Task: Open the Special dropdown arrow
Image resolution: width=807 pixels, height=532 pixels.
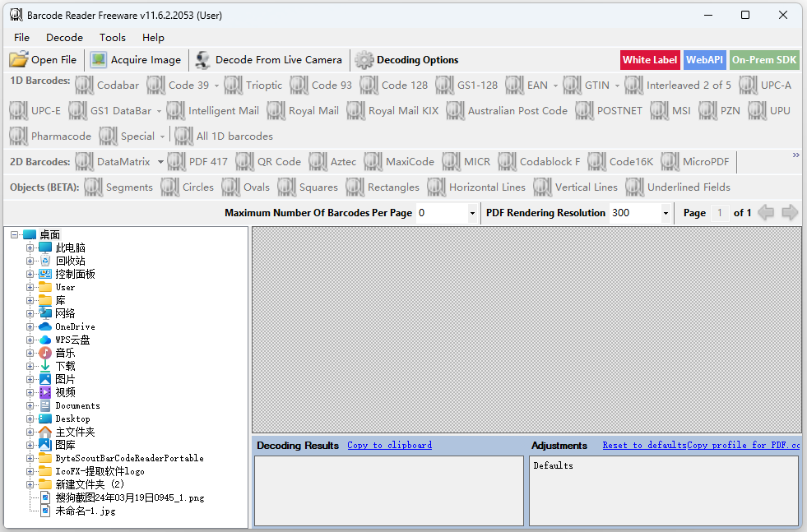Action: coord(163,136)
